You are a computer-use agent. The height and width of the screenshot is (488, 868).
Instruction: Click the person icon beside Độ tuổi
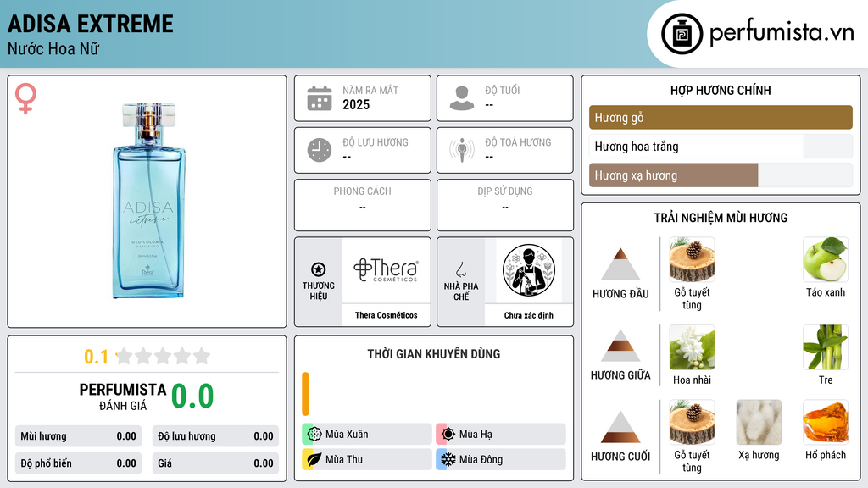[x=462, y=98]
